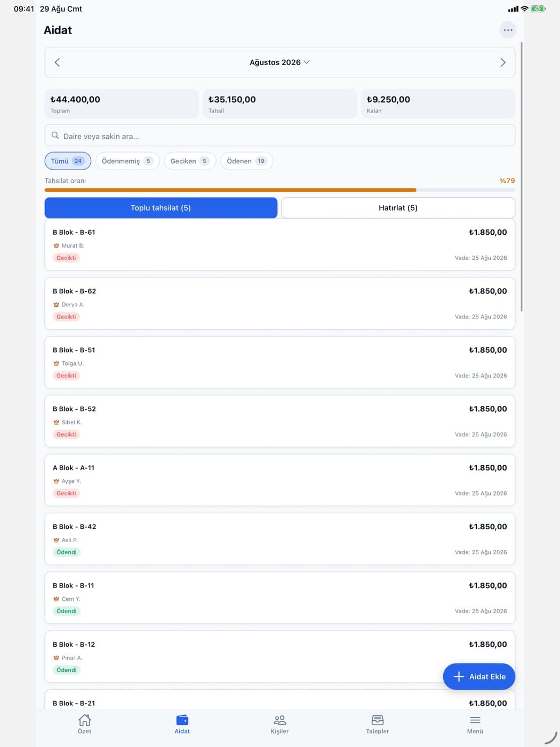Screen dimensions: 560x747
Task: Go to the previous month
Action: (x=57, y=62)
